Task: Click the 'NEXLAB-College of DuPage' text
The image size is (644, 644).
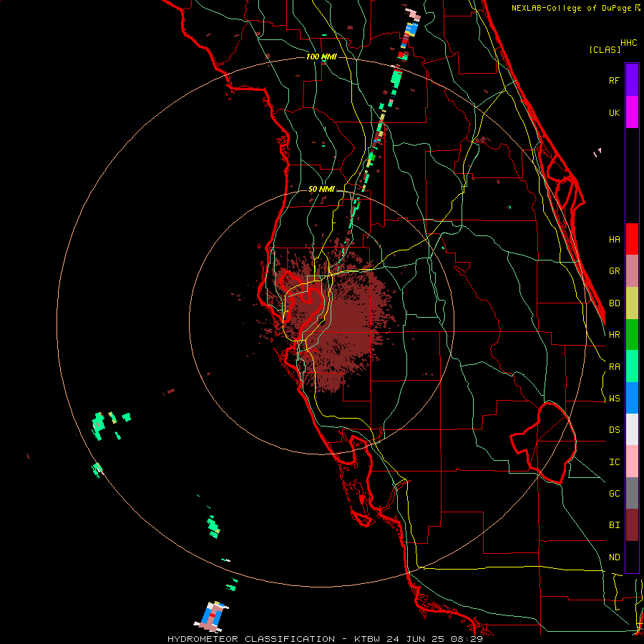Action: pos(571,8)
